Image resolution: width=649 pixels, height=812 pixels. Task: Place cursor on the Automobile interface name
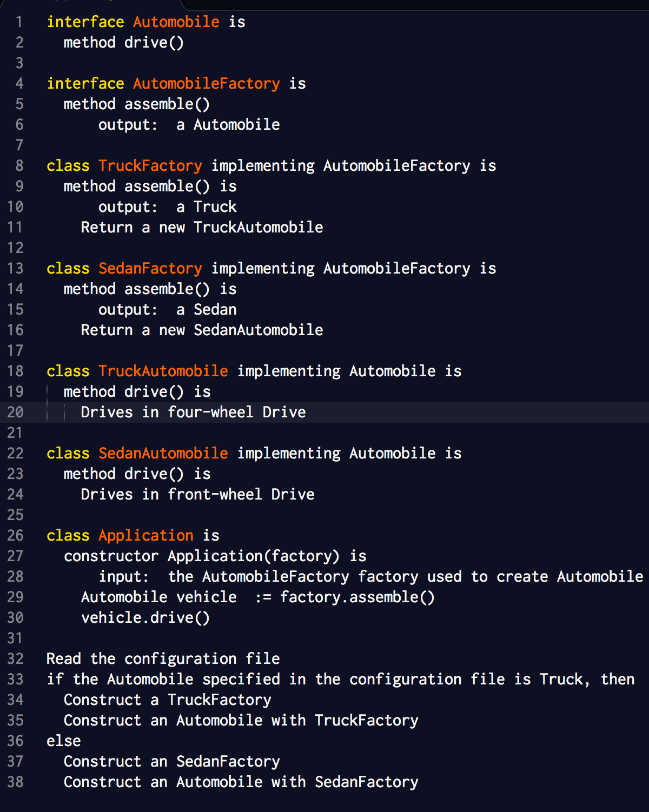pos(175,22)
